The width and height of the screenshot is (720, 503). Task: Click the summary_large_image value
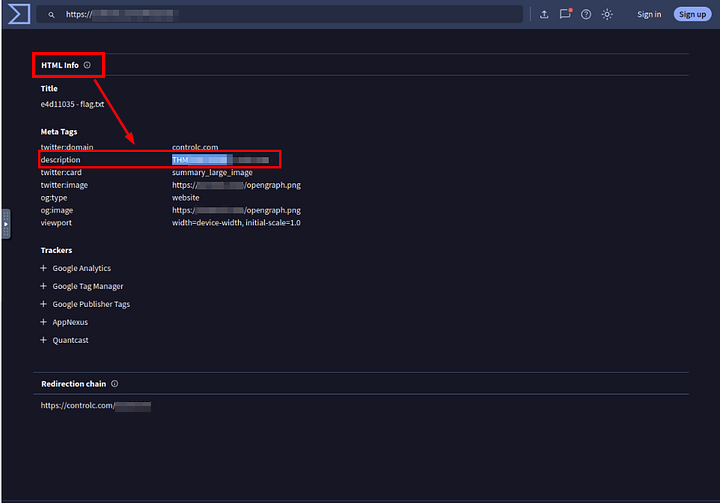click(212, 173)
